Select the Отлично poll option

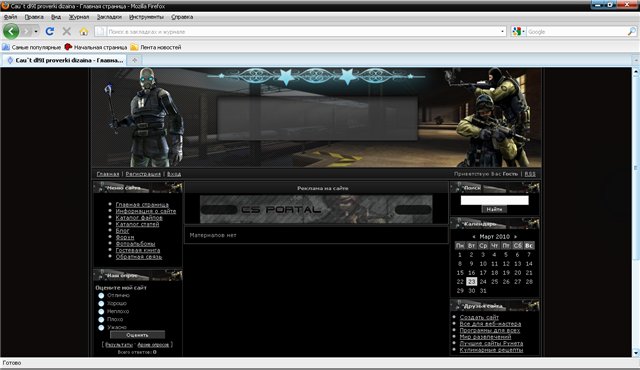[x=101, y=295]
